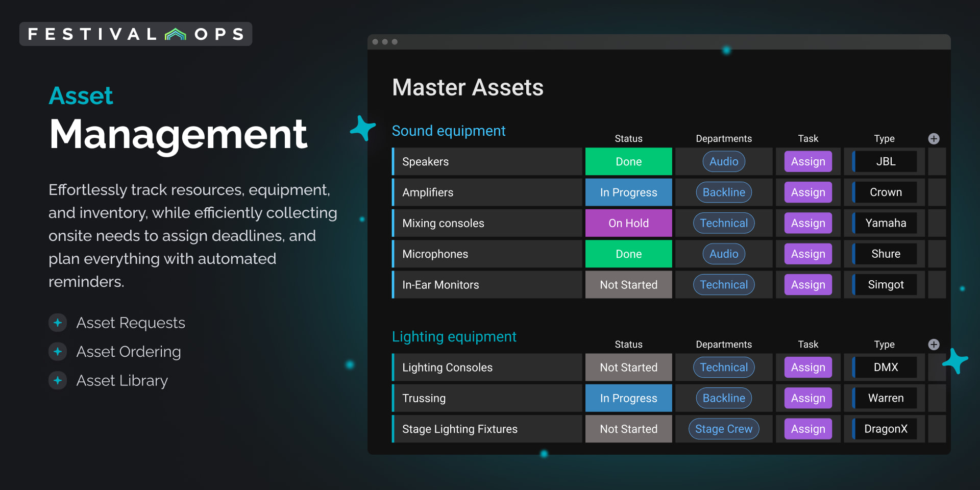Change Speakers status from Done

point(628,161)
